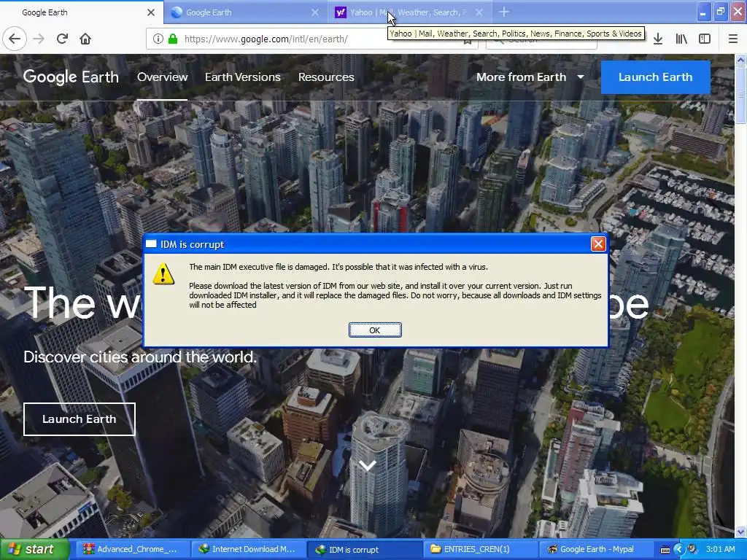Screen dimensions: 747x560
Task: Switch to the Yahoo Mail tab
Action: point(410,12)
